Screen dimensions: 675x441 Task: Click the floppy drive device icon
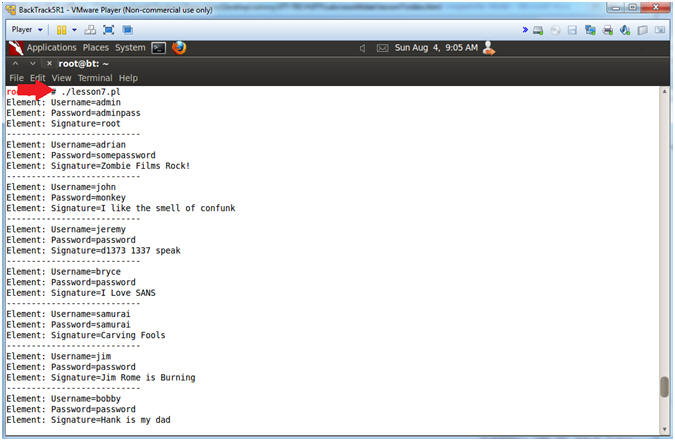[572, 30]
